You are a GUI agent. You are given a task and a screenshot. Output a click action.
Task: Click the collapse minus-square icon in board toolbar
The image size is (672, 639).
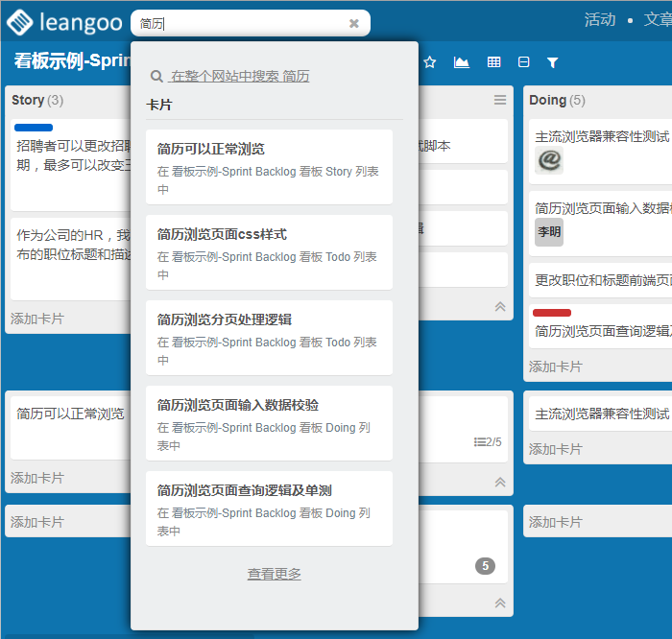[x=523, y=62]
